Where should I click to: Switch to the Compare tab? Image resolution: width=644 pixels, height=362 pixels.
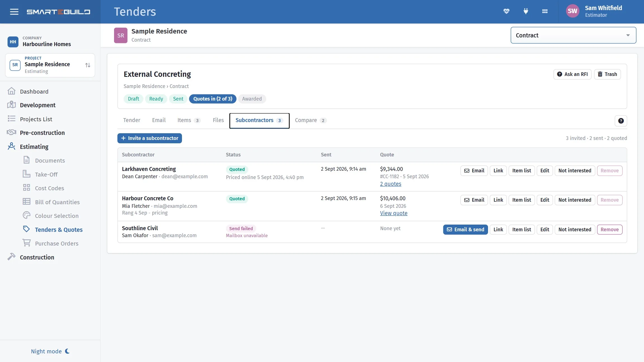pyautogui.click(x=311, y=120)
